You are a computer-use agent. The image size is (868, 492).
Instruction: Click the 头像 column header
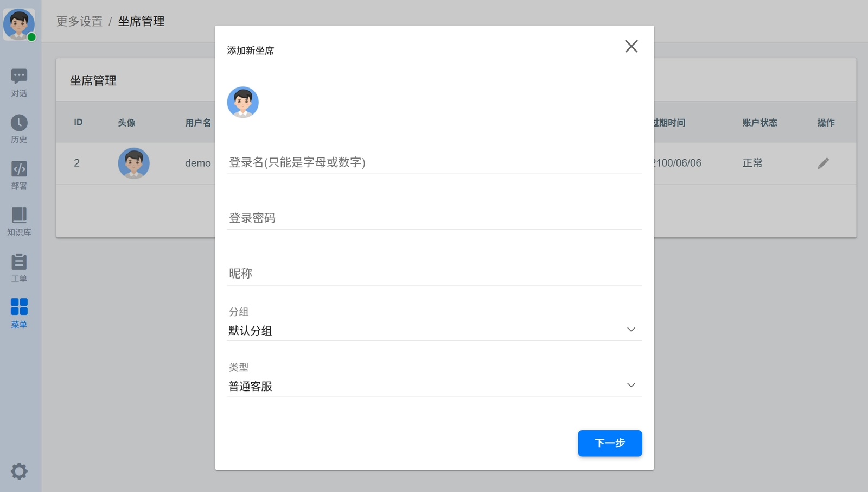pyautogui.click(x=126, y=123)
